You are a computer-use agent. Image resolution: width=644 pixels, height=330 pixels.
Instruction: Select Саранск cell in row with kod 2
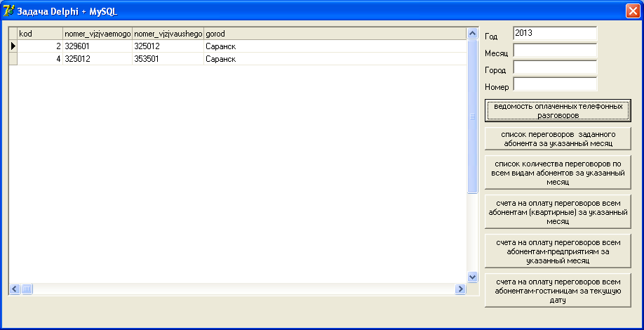[x=335, y=46]
